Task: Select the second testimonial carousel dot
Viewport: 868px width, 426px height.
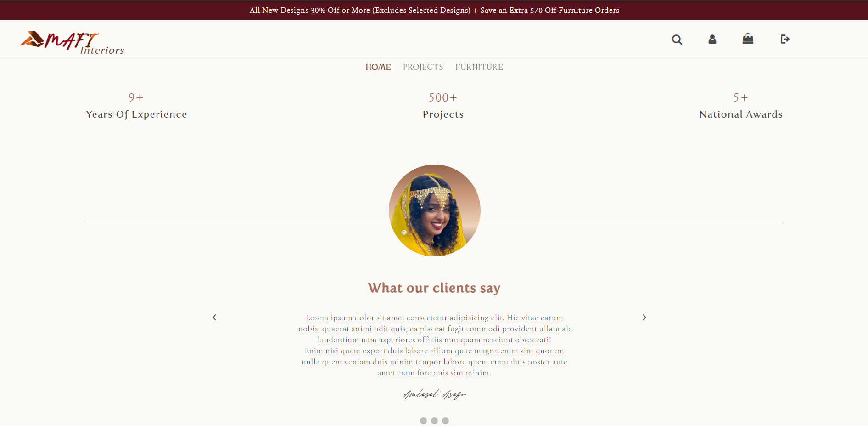Action: click(434, 420)
